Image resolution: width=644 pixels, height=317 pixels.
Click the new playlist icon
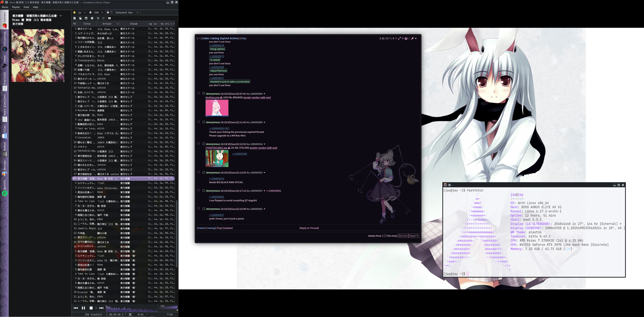pos(75,18)
